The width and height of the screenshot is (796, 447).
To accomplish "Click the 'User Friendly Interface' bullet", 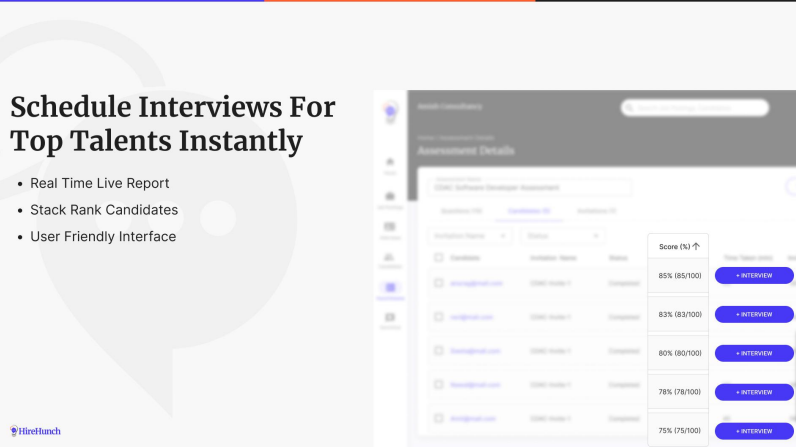I will tap(103, 237).
